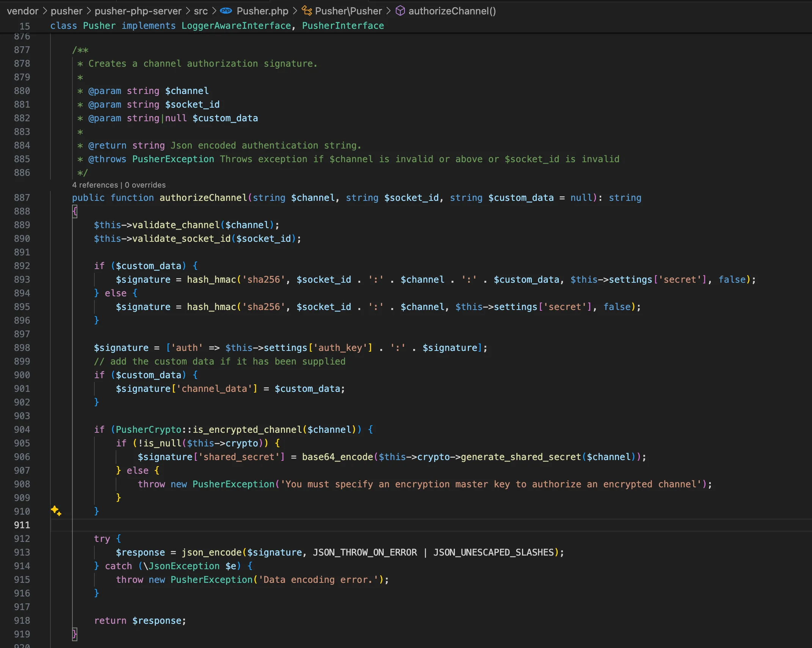Viewport: 812px width, 648px height.
Task: Open the 4 references CodeLens link
Action: 96,185
